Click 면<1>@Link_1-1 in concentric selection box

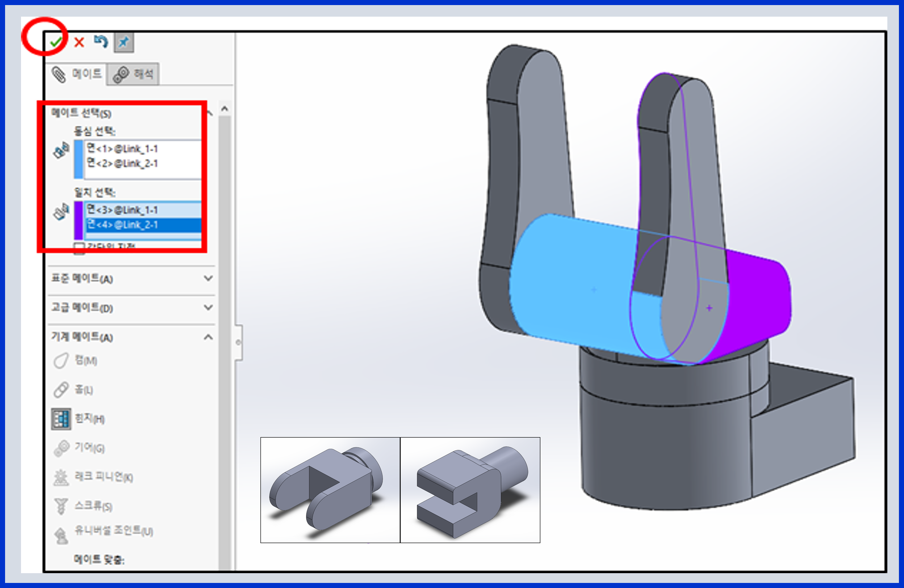pyautogui.click(x=122, y=149)
